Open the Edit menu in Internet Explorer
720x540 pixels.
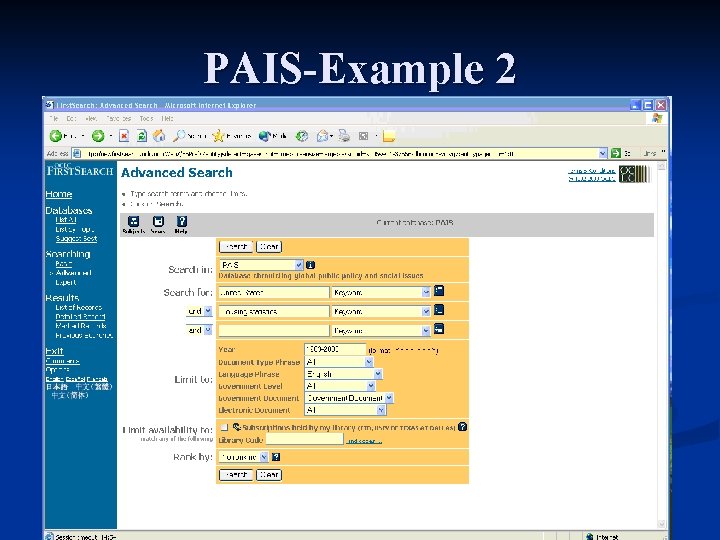coord(71,118)
